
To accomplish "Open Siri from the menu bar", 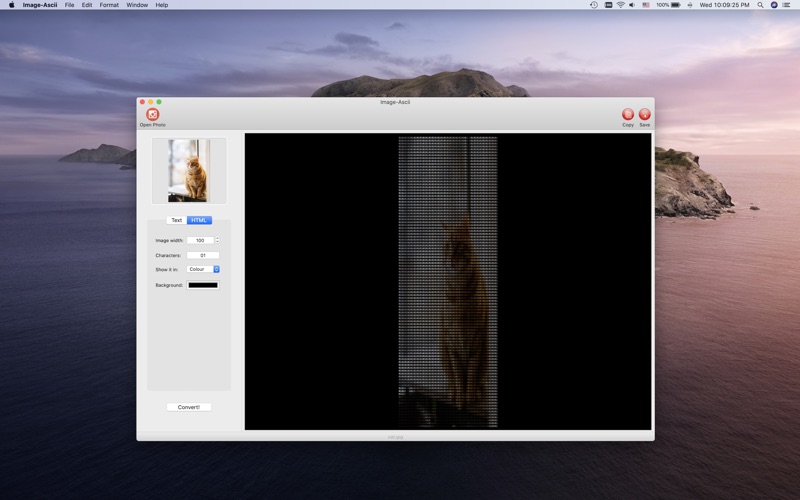I will [x=774, y=5].
